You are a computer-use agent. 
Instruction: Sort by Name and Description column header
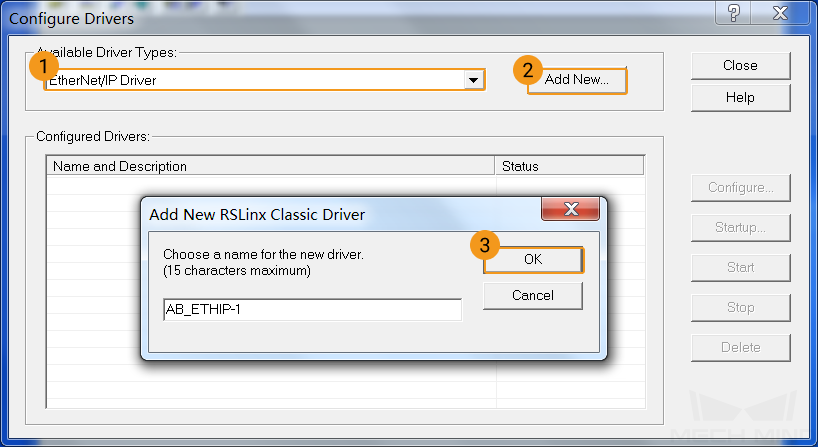click(x=271, y=166)
